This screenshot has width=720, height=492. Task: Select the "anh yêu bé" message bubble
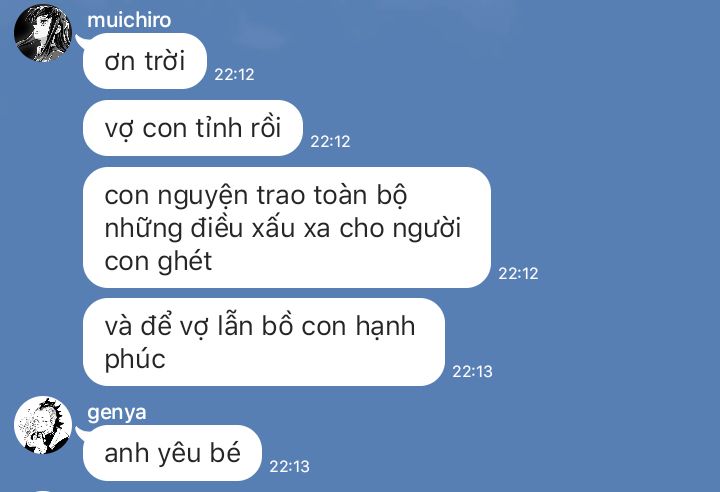(172, 453)
